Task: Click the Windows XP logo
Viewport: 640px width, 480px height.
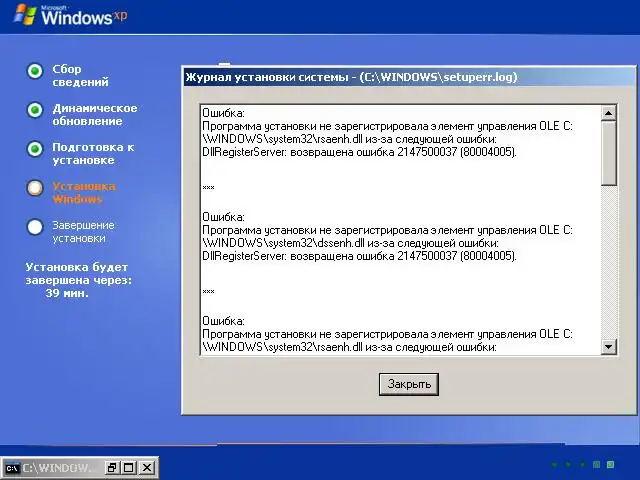Action: pos(70,16)
